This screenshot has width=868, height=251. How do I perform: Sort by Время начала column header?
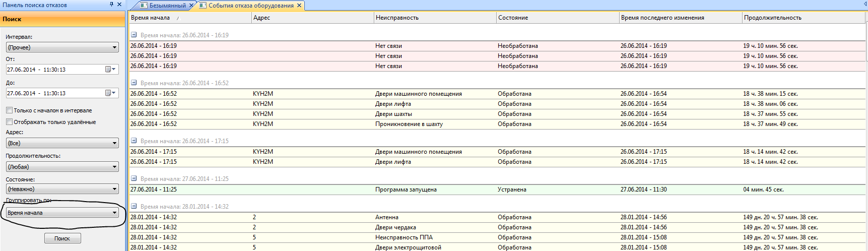tap(151, 18)
